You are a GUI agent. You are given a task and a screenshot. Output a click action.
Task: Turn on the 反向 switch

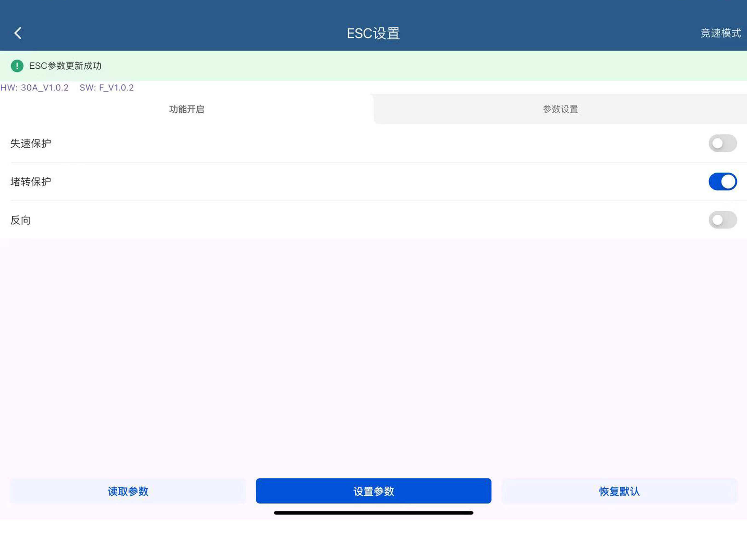click(x=723, y=220)
